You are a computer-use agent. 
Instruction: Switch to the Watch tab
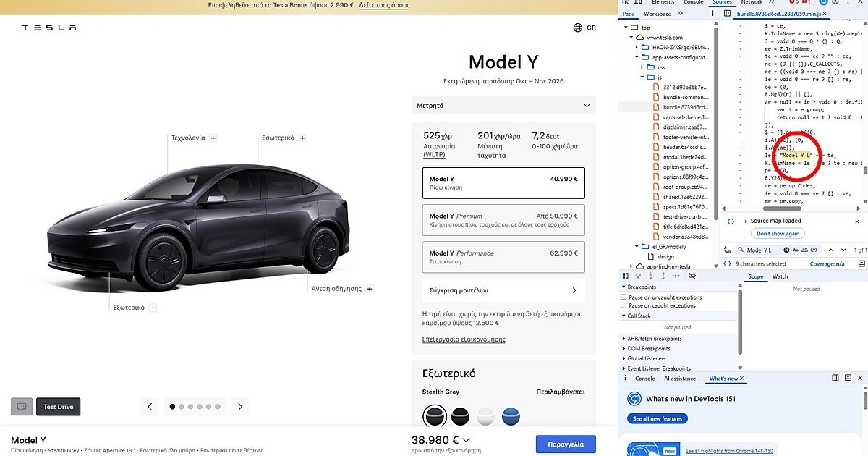point(780,276)
